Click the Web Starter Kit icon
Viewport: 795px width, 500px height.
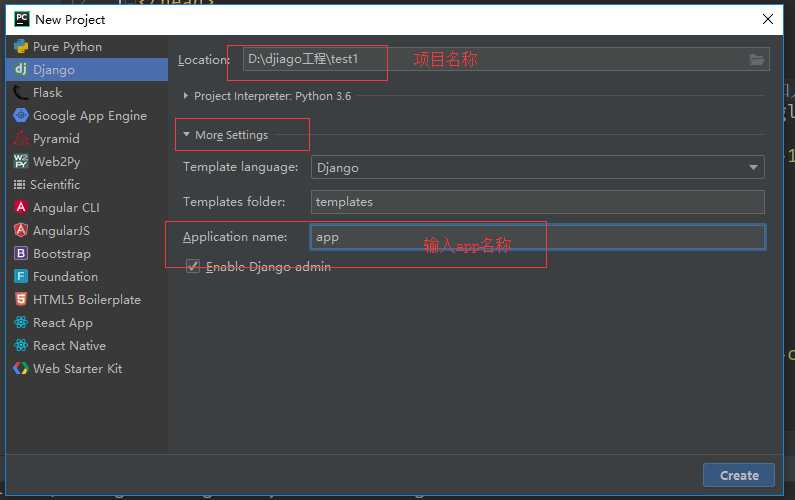21,368
